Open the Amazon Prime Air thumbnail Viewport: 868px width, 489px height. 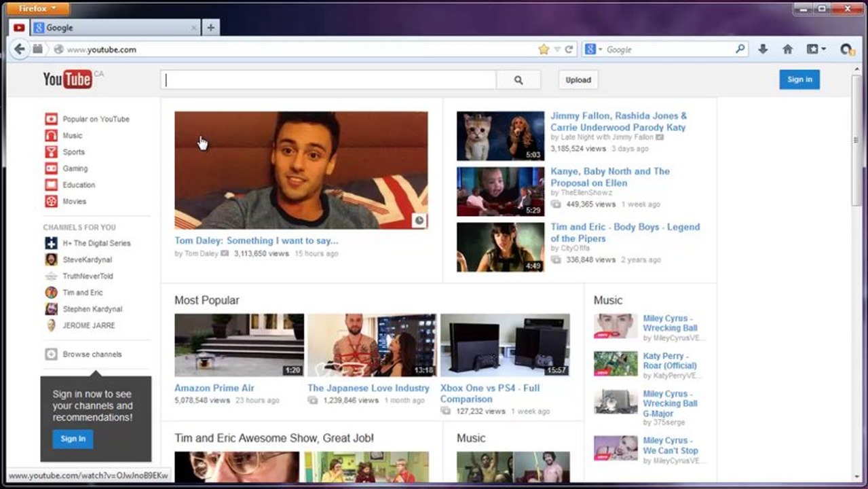[239, 345]
